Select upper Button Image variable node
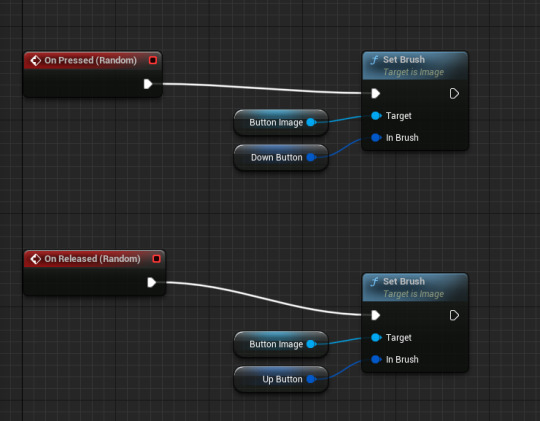 coord(281,122)
